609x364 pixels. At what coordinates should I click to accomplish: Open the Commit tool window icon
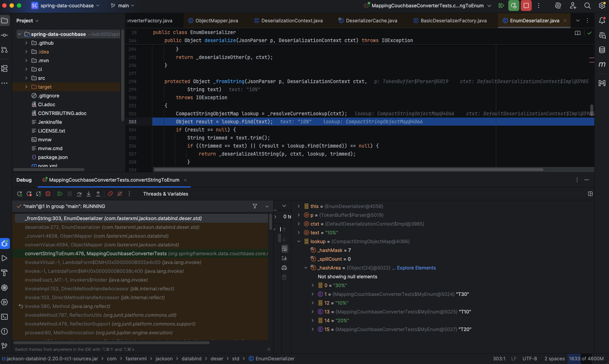[4, 35]
